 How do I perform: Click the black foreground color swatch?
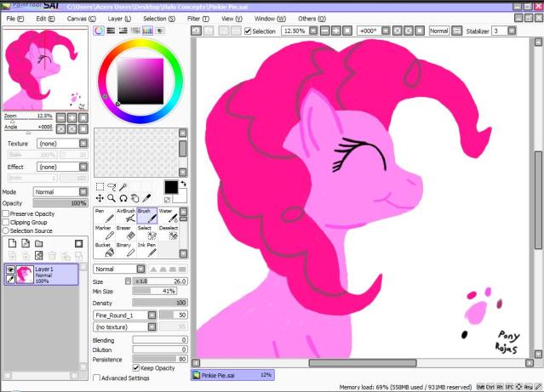click(171, 188)
